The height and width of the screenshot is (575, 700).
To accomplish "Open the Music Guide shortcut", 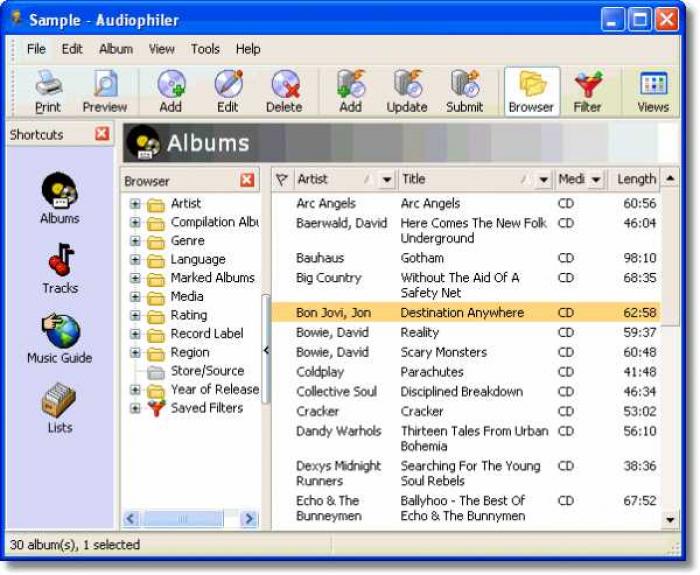I will coord(60,339).
